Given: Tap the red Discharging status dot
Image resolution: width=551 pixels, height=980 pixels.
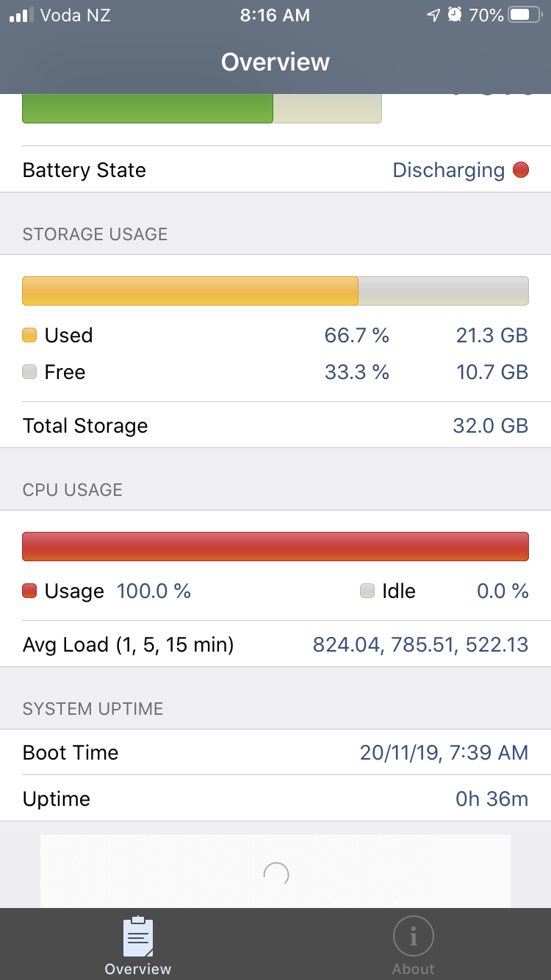Looking at the screenshot, I should pyautogui.click(x=521, y=170).
